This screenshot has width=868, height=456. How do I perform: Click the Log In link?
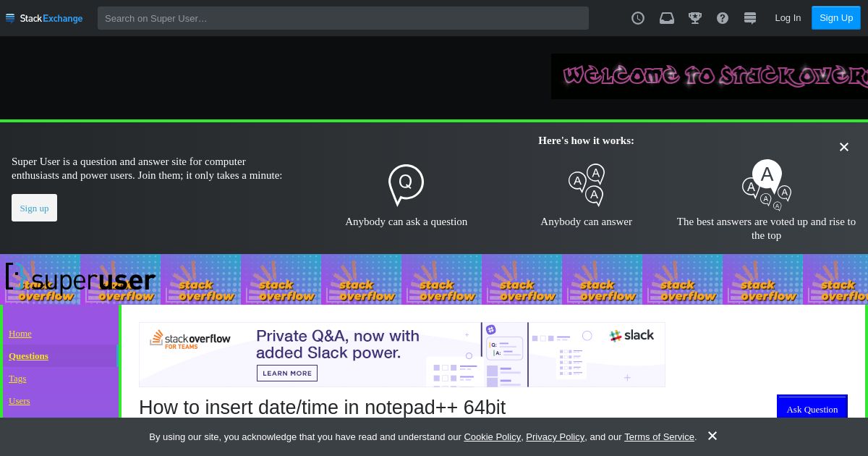pyautogui.click(x=788, y=18)
